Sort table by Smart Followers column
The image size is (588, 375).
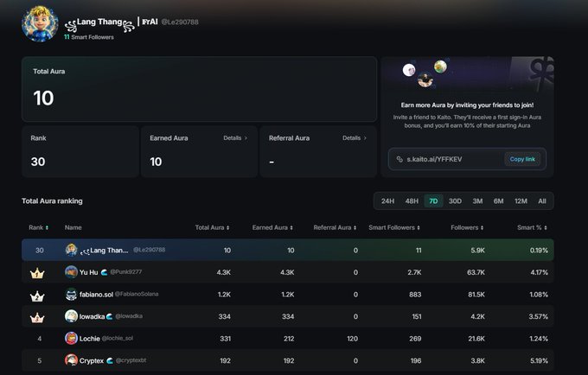[394, 227]
